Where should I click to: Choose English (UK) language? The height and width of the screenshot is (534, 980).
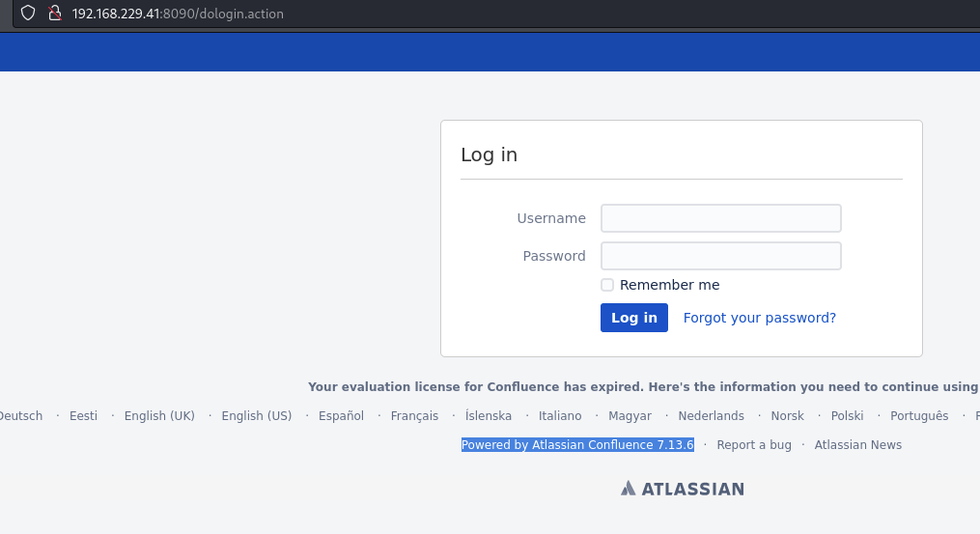click(159, 416)
